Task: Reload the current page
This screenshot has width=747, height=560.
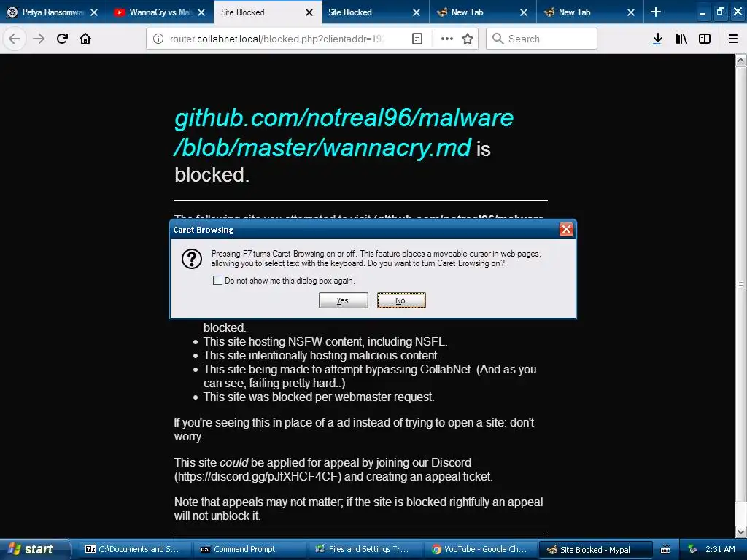Action: [x=62, y=39]
